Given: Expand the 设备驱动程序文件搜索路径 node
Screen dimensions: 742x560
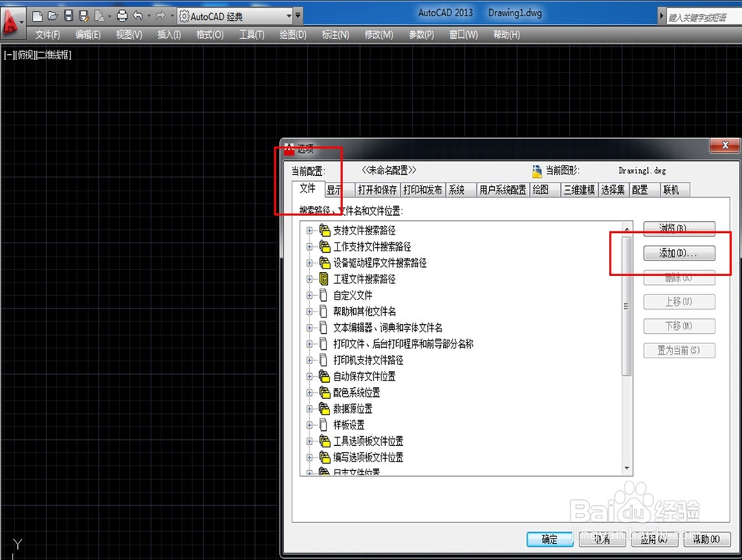Looking at the screenshot, I should coord(309,263).
